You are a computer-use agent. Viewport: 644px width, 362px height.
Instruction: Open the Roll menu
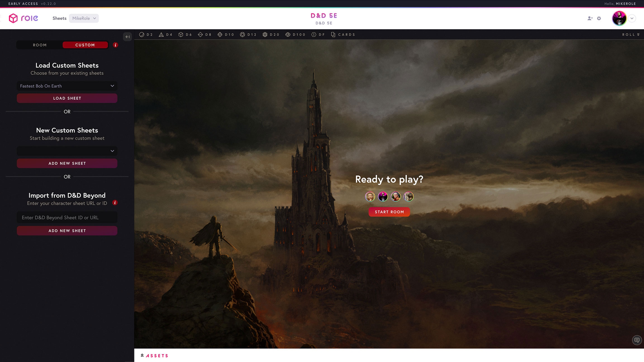(x=631, y=35)
